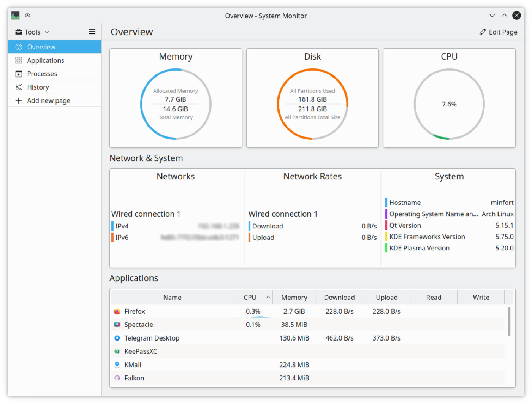Click the Edit Page pencil icon
The height and width of the screenshot is (404, 532).
point(483,32)
